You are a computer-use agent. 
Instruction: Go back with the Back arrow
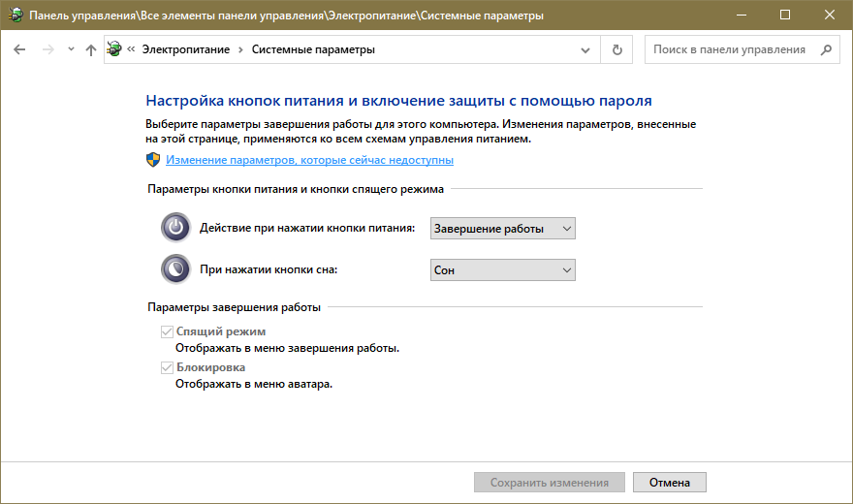pyautogui.click(x=19, y=49)
